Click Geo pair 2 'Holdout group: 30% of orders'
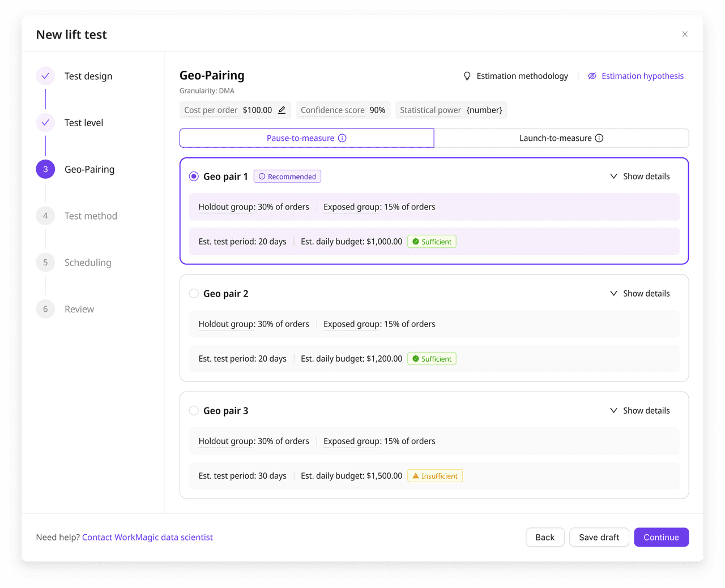Screen dimensions: 725x588 coord(254,324)
